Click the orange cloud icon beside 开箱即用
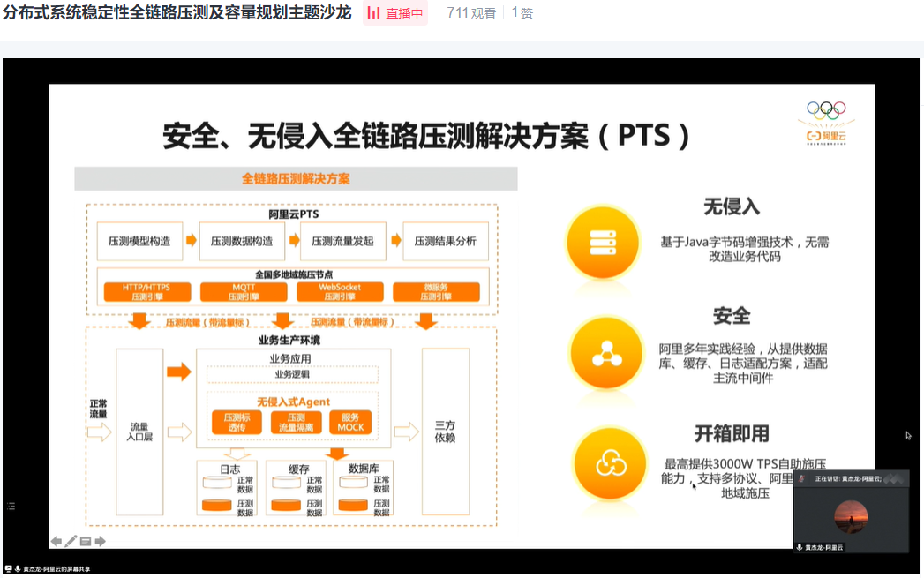The height and width of the screenshot is (578, 924). 611,463
